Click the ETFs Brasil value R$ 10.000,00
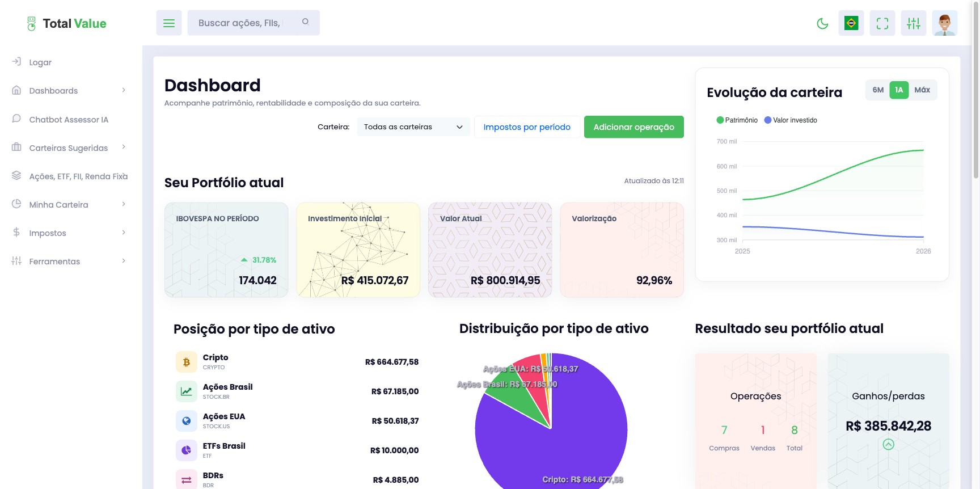980x489 pixels. point(395,450)
